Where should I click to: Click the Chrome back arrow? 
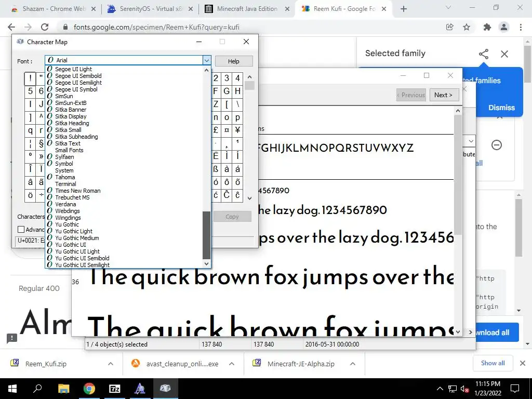point(11,27)
